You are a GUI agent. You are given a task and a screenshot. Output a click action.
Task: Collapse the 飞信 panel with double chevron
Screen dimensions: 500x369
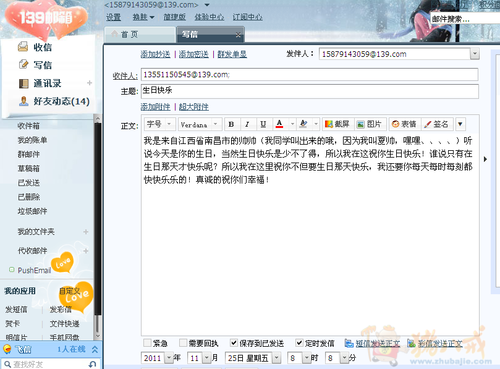click(95, 349)
